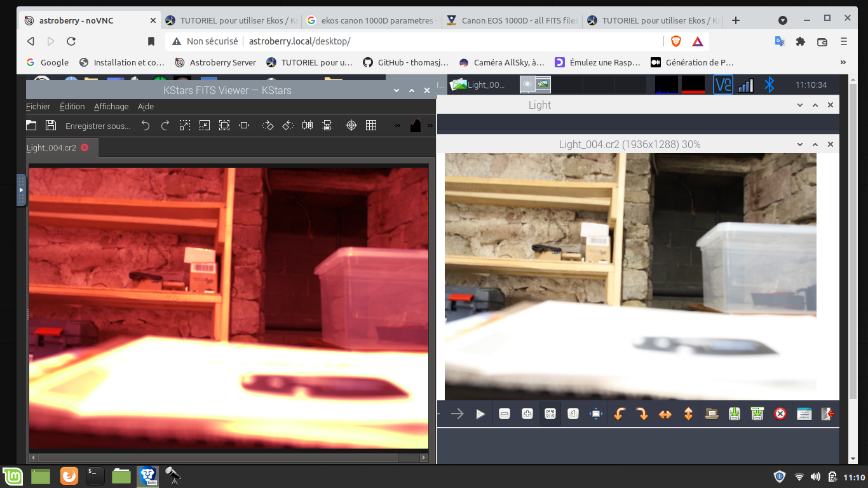The width and height of the screenshot is (868, 488).
Task: Open the 'Caméra AllSky' bookmark
Action: [x=501, y=62]
